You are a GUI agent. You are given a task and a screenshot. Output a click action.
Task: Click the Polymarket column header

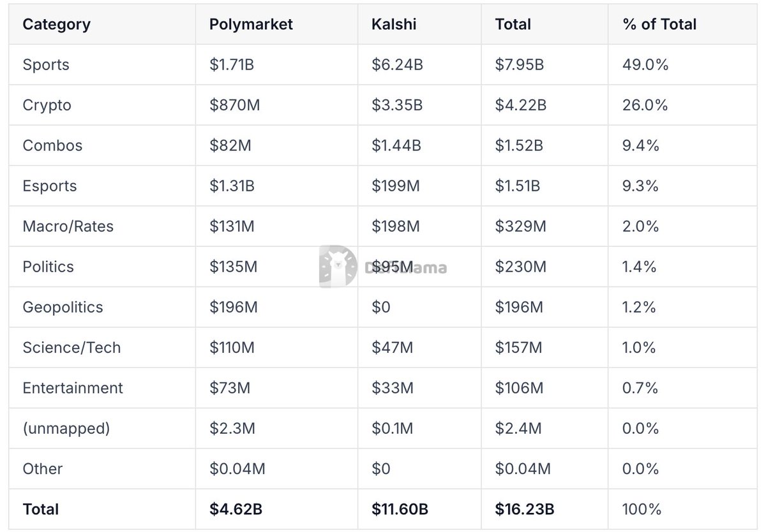pos(251,24)
